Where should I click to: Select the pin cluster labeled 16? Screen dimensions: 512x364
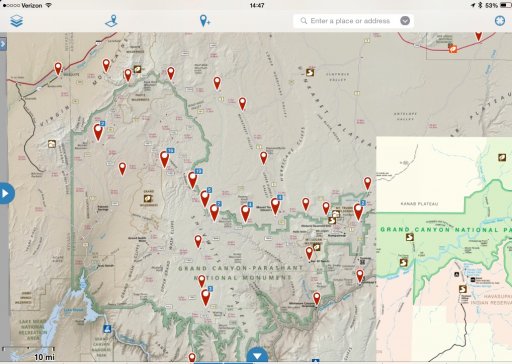click(165, 158)
